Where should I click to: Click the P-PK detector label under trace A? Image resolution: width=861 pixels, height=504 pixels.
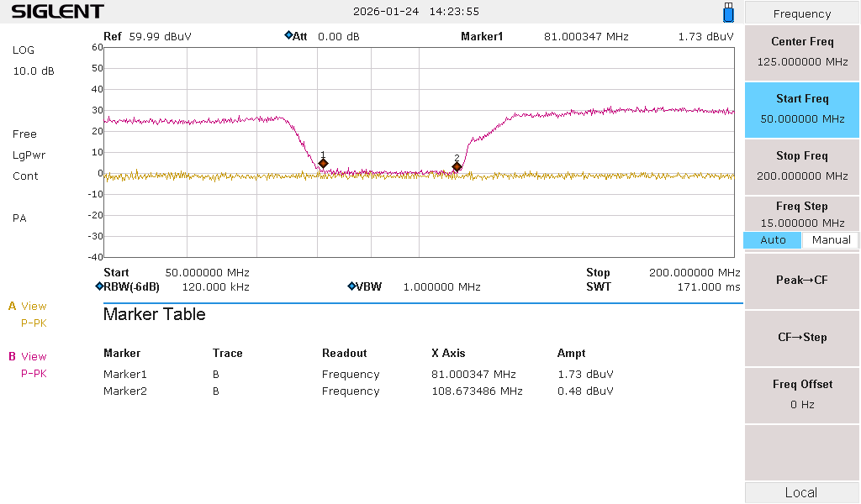[x=34, y=323]
